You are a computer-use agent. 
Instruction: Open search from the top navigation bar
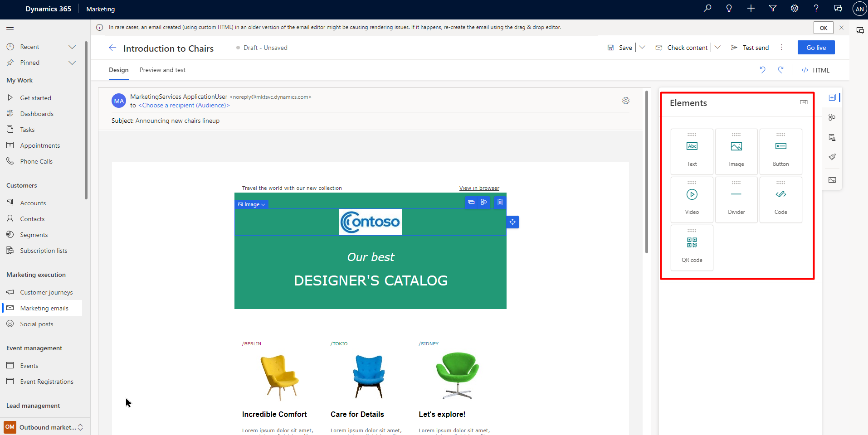click(x=707, y=8)
